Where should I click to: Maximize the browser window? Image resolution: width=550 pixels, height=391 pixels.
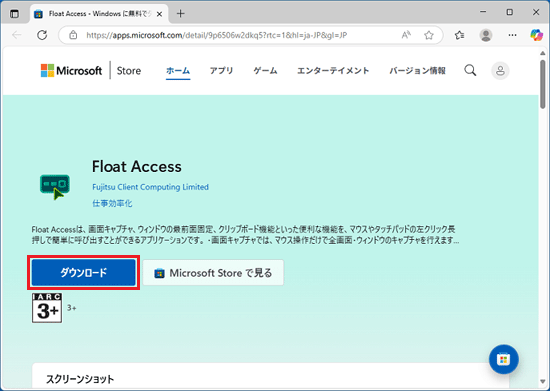509,12
